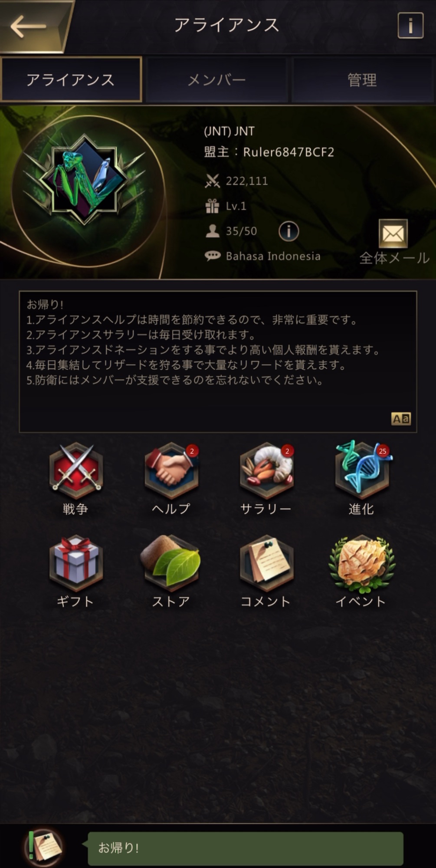
Task: Open the ヘルプ handshake icon
Action: pyautogui.click(x=171, y=471)
